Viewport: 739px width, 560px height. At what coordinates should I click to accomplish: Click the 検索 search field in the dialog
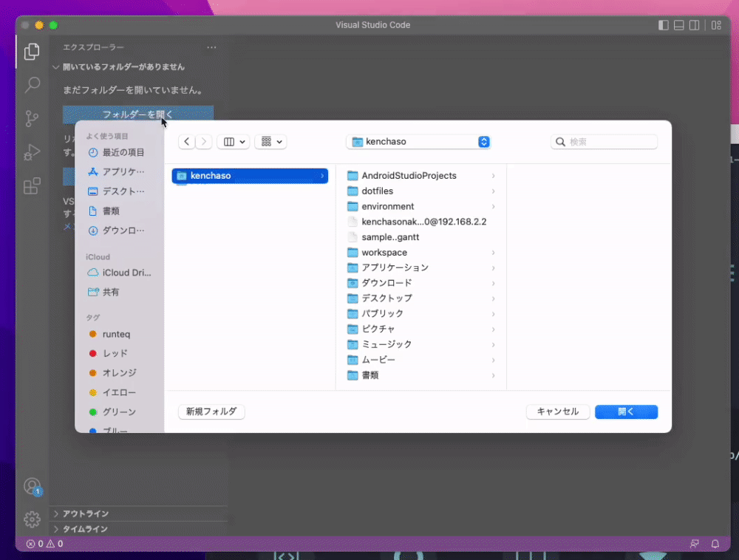[604, 141]
